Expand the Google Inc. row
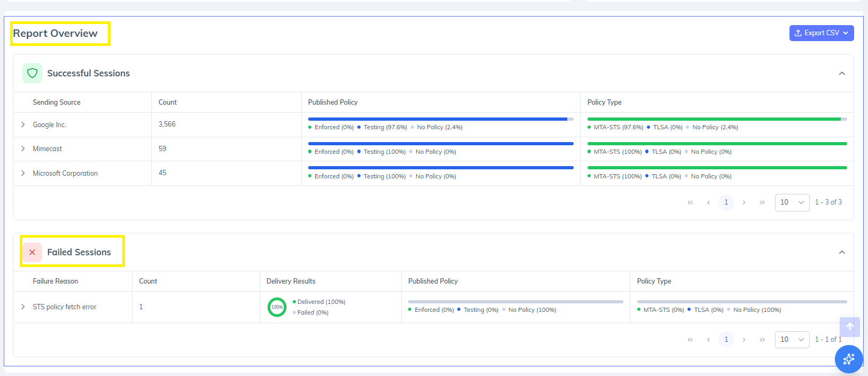The image size is (868, 376). [x=23, y=124]
